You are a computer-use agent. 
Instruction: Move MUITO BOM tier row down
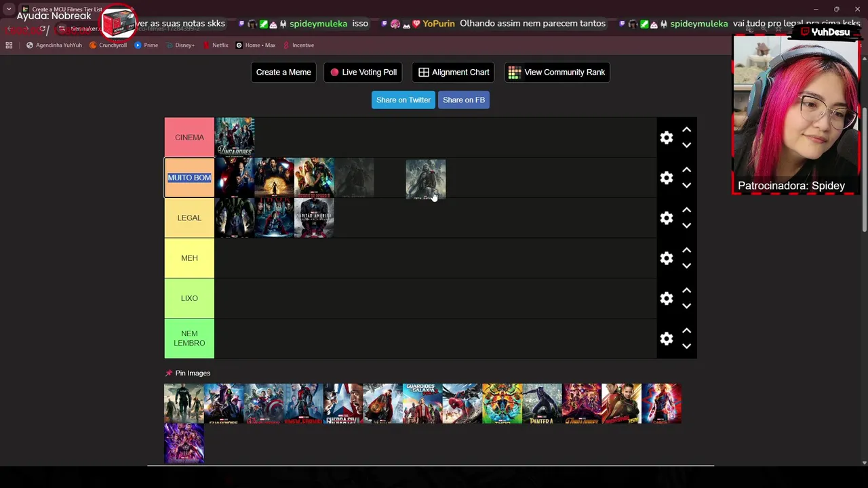tap(686, 185)
